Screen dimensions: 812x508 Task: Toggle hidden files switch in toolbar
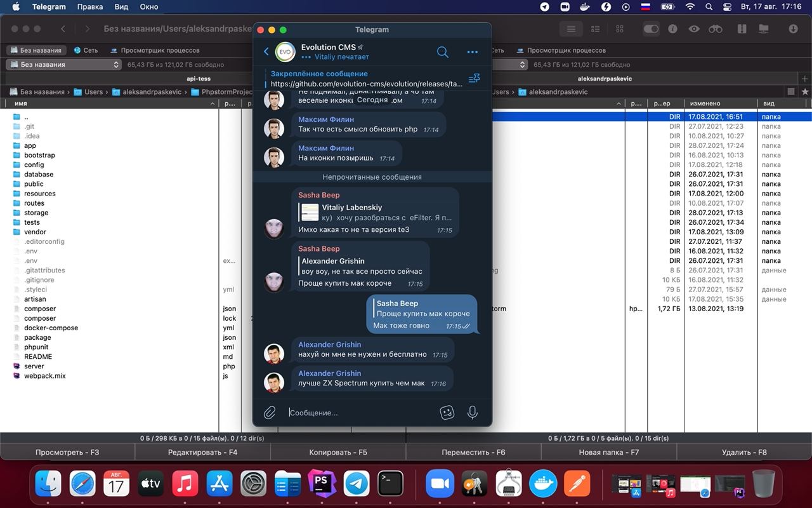click(x=651, y=29)
